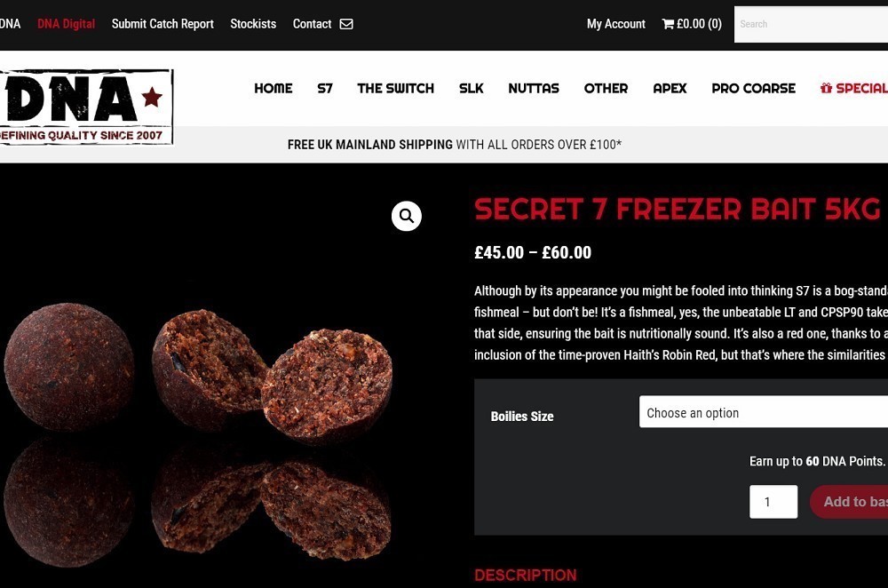Open the shopping cart icon showing £0.00

(668, 24)
